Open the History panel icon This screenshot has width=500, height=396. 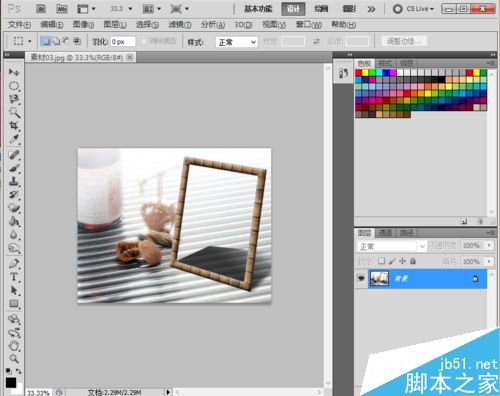click(343, 73)
